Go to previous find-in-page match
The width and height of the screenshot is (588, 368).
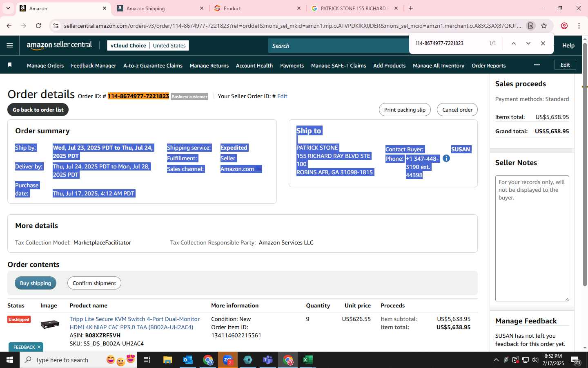[x=514, y=43]
